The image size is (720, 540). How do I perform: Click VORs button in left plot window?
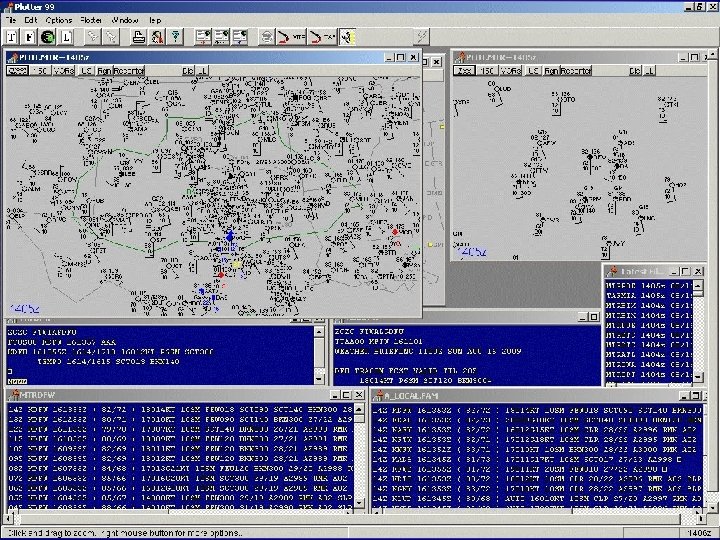tap(64, 71)
